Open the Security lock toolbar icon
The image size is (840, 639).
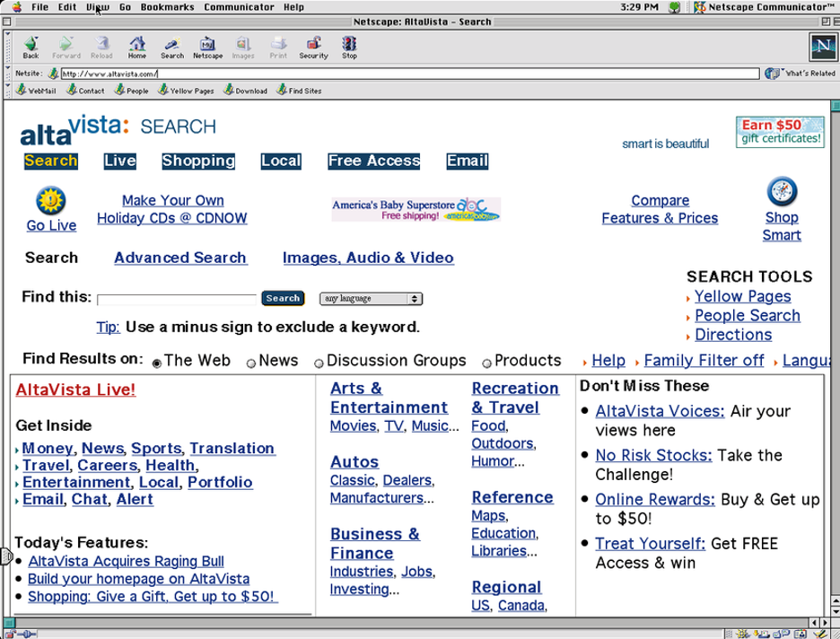point(313,45)
